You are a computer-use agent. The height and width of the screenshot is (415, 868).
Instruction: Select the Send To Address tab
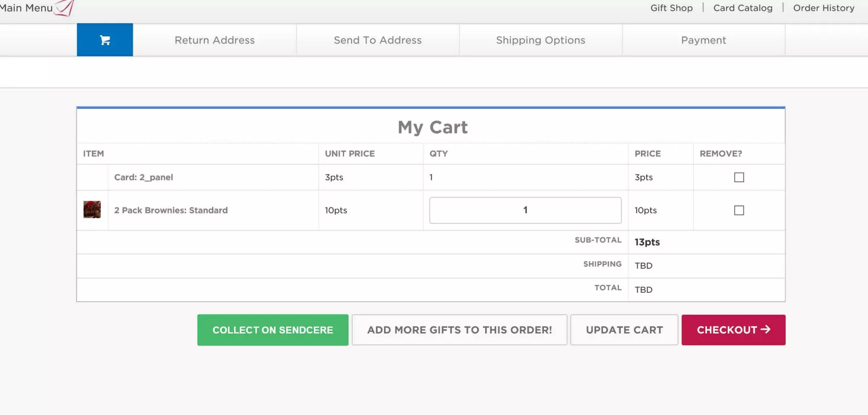378,40
